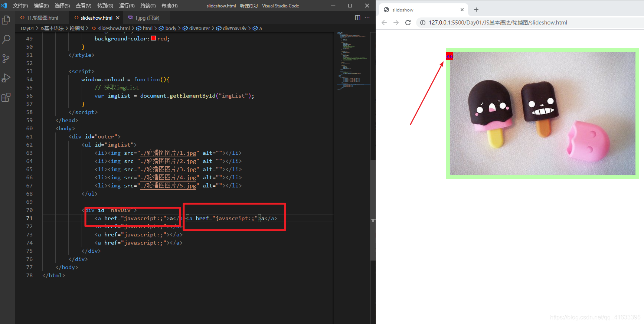Open the 编辑(E) menu
The image size is (644, 324).
41,6
